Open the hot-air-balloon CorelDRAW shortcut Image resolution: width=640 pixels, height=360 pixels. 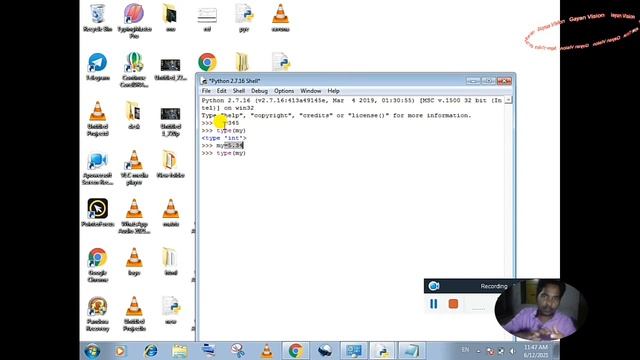coord(134,69)
